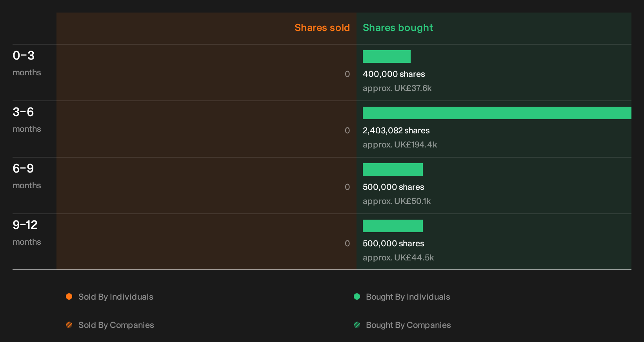Click the approx. UK£44.5k amount
The height and width of the screenshot is (342, 644).
pos(398,258)
